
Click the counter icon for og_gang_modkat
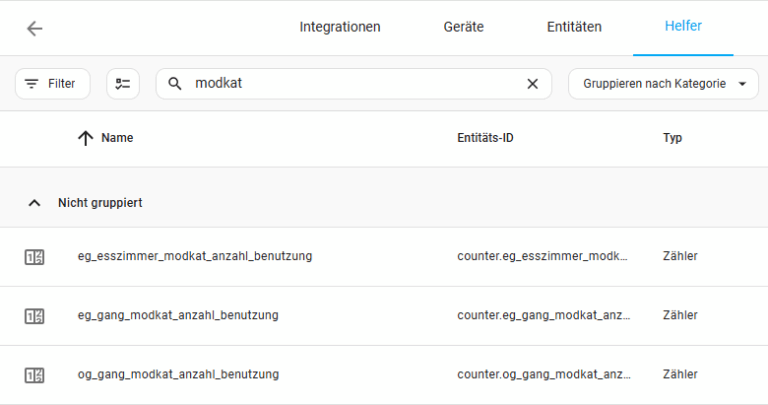tap(34, 375)
